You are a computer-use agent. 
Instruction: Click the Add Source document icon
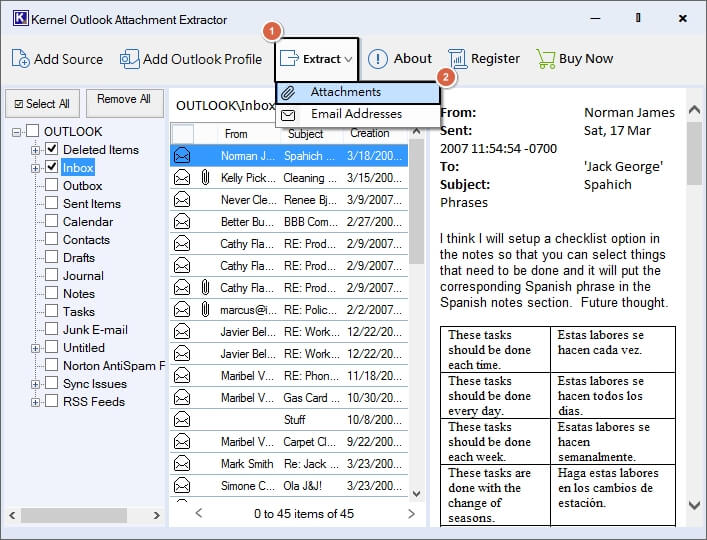pos(21,59)
